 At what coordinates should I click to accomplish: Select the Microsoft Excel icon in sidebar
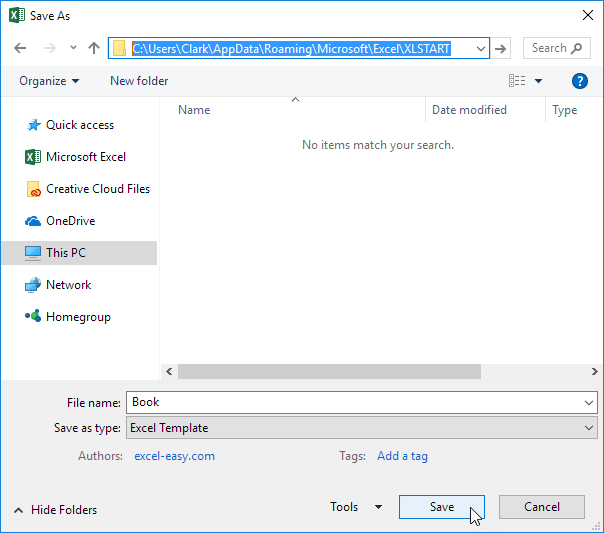point(33,157)
